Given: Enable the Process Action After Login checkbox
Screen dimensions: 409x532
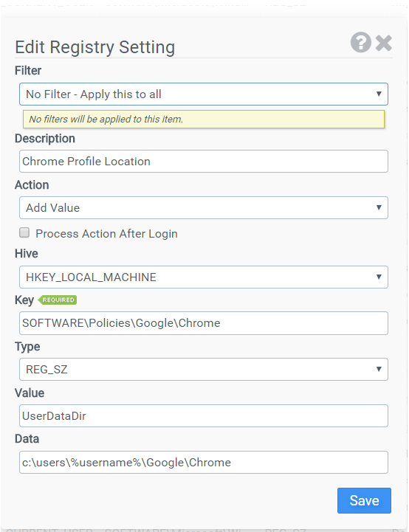Looking at the screenshot, I should (24, 232).
